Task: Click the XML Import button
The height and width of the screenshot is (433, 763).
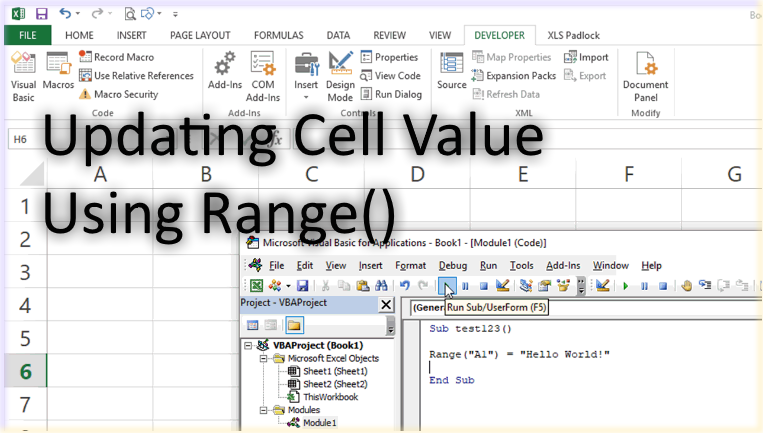Action: [x=586, y=57]
